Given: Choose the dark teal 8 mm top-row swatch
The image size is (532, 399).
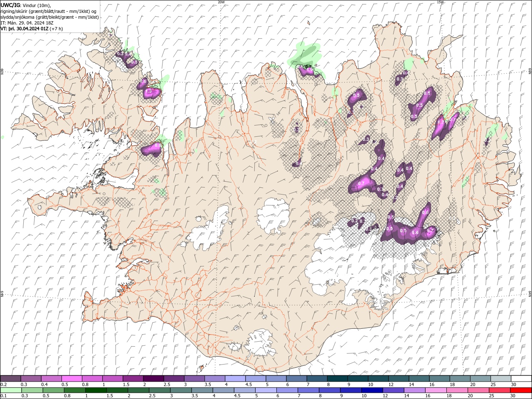Looking at the screenshot, I should (337, 379).
